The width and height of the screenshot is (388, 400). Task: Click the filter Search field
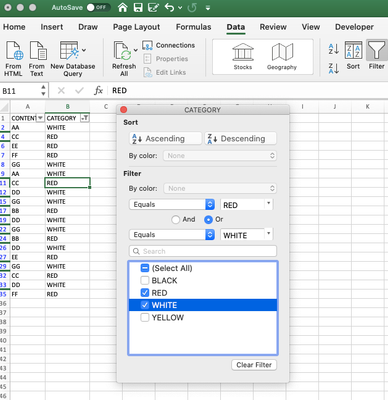(x=203, y=251)
